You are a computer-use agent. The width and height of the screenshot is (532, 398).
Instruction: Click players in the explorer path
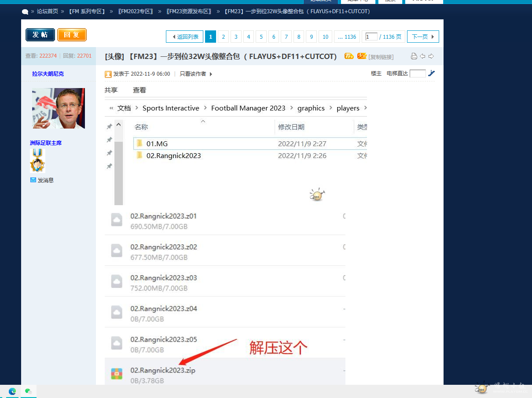tap(348, 108)
